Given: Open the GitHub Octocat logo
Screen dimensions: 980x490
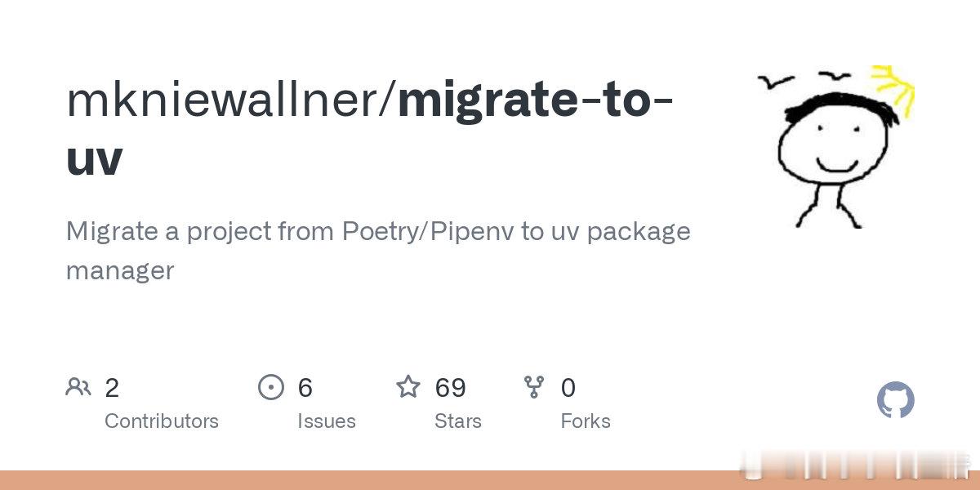Looking at the screenshot, I should [x=896, y=400].
